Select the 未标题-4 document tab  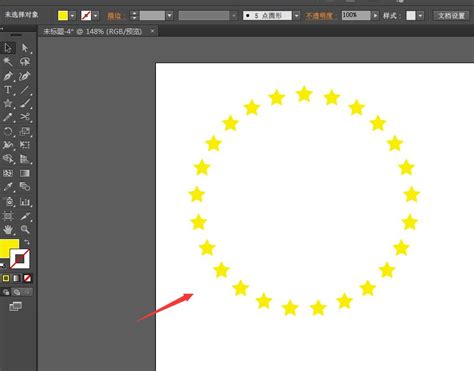click(93, 31)
